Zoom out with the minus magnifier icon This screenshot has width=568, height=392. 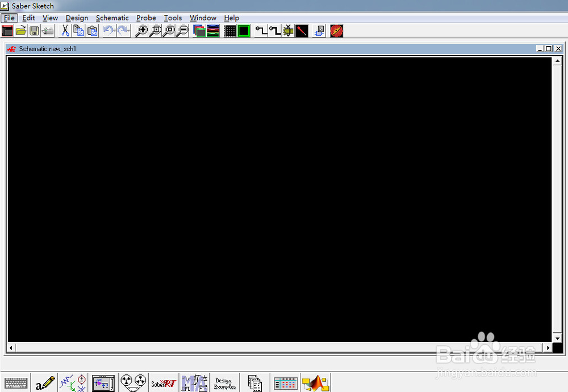click(x=182, y=31)
